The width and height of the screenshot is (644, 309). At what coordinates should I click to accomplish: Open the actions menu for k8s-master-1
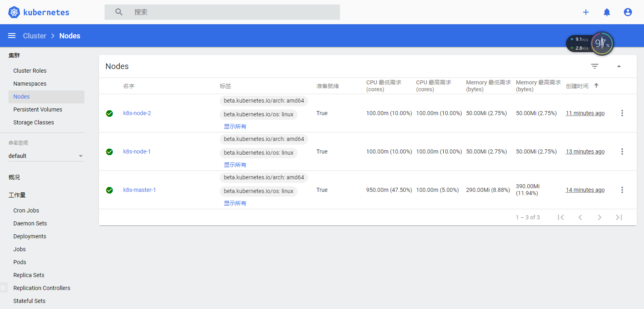pyautogui.click(x=622, y=190)
